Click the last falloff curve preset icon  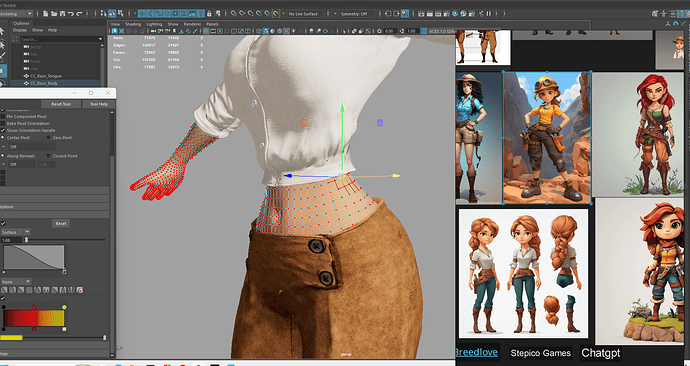80,290
